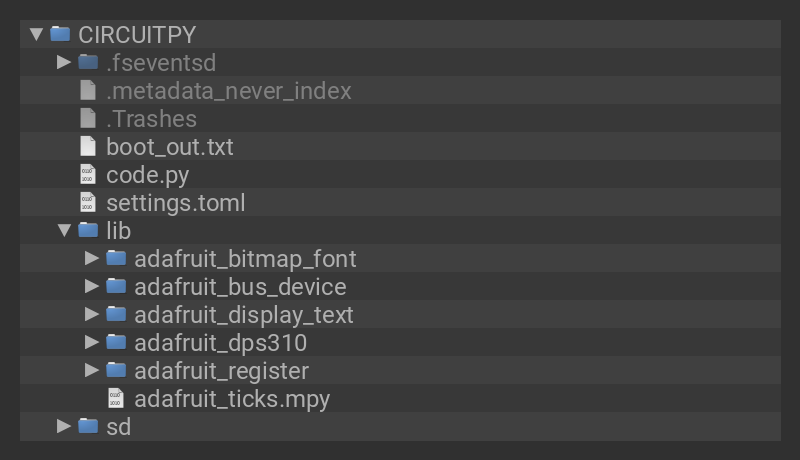Expand the sd folder arrow
The width and height of the screenshot is (800, 460).
(x=65, y=426)
